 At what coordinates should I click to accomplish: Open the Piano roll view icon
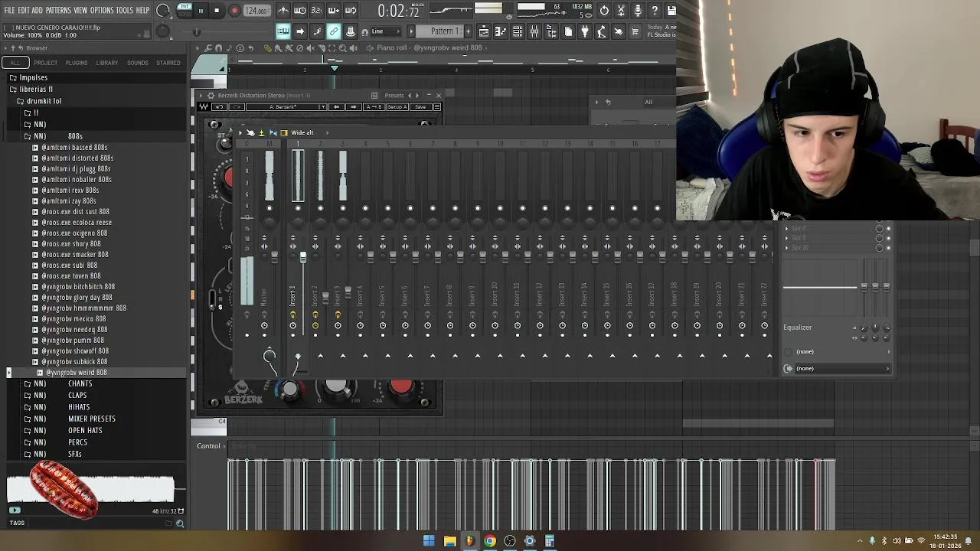point(501,31)
